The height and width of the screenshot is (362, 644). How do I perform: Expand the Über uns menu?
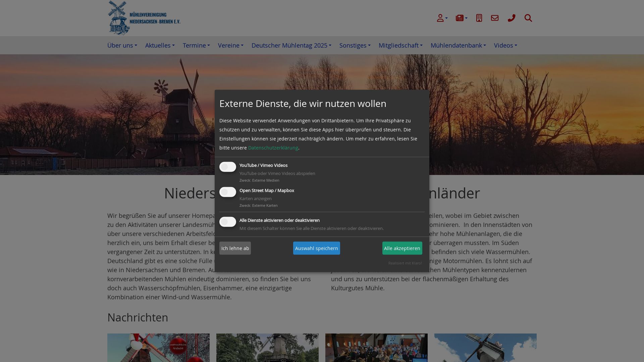(122, 45)
